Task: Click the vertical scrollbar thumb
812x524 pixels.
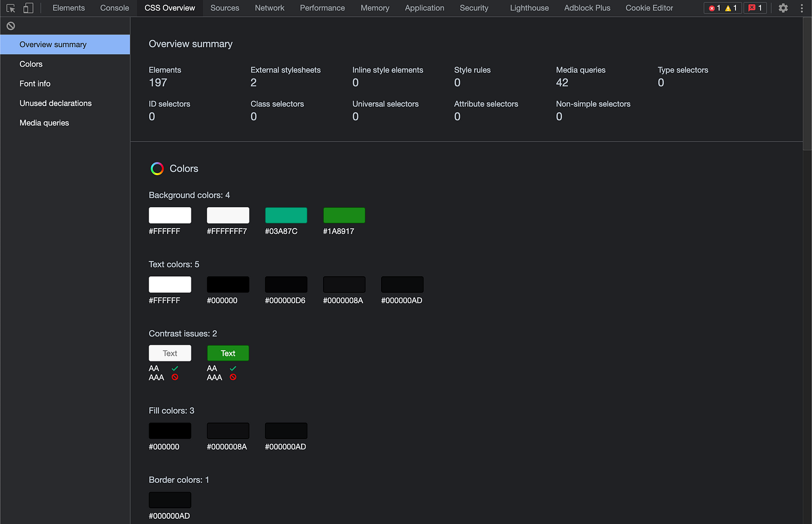Action: [x=807, y=84]
